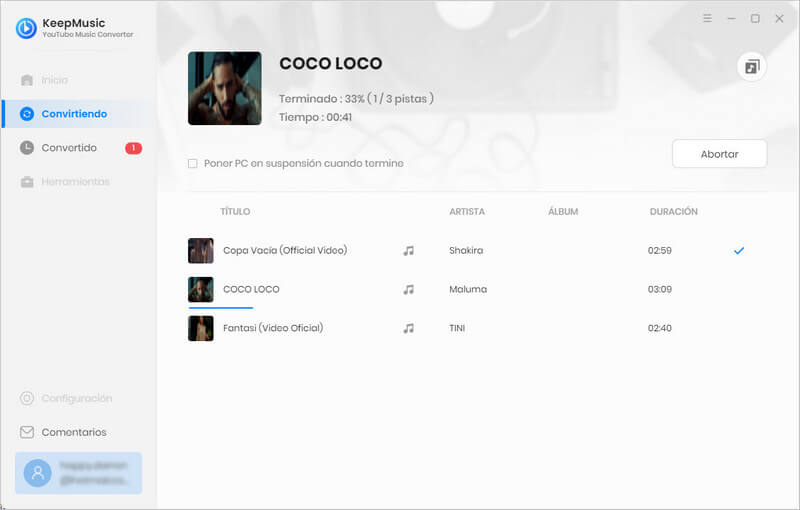Click the Fantasi track thumbnail
This screenshot has height=510, width=800.
201,328
